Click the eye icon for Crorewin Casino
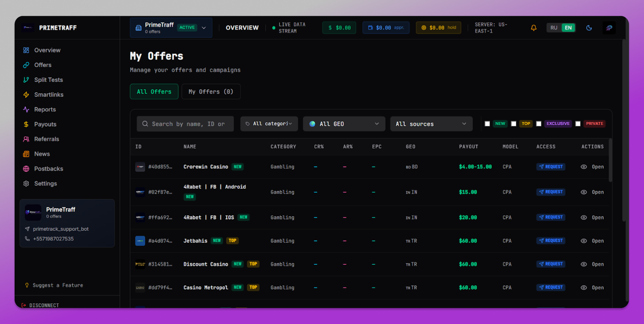644x324 pixels. click(x=584, y=167)
